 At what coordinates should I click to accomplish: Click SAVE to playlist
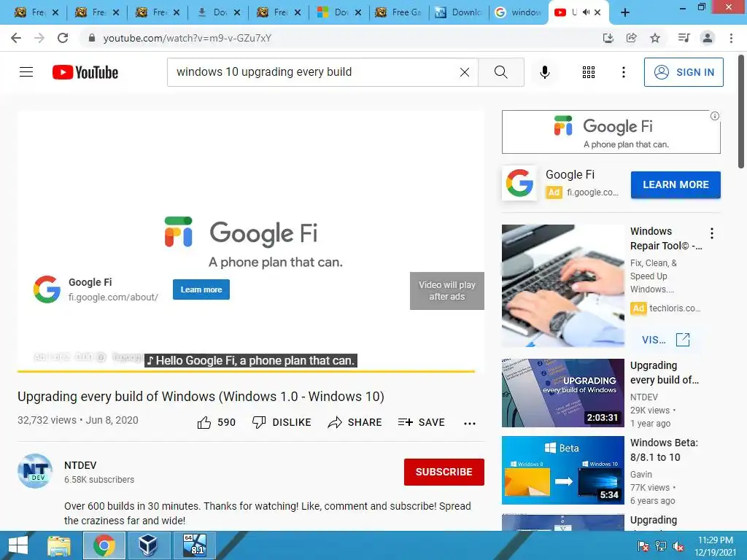[x=421, y=422]
